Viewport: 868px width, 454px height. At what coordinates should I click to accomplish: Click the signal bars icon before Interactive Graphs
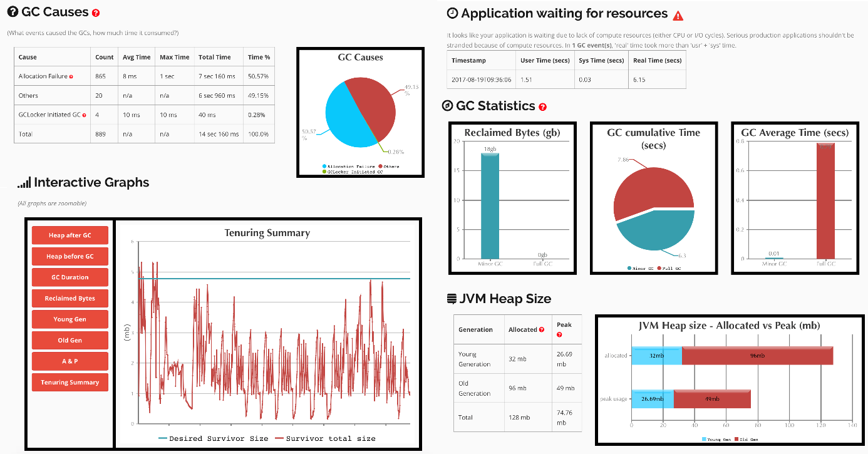tap(24, 183)
